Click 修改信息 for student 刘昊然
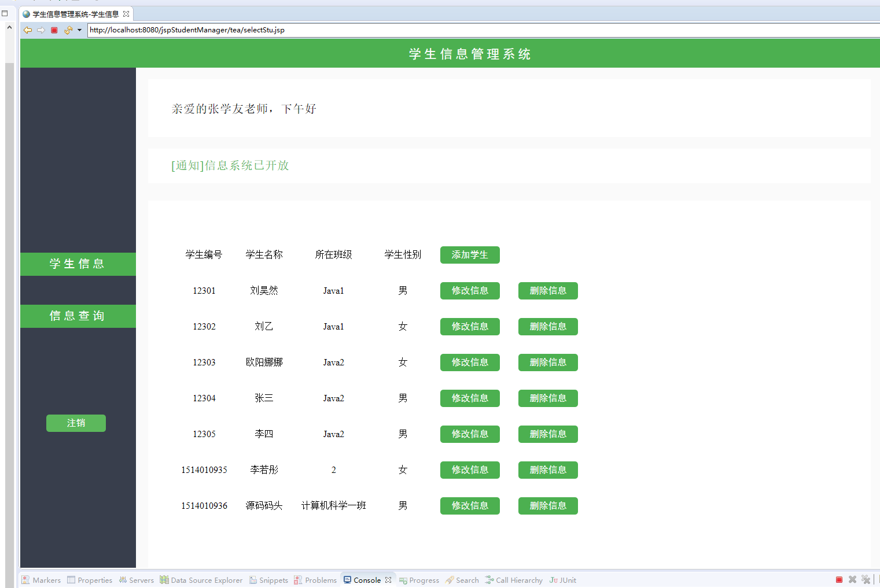The image size is (880, 588). [x=470, y=291]
